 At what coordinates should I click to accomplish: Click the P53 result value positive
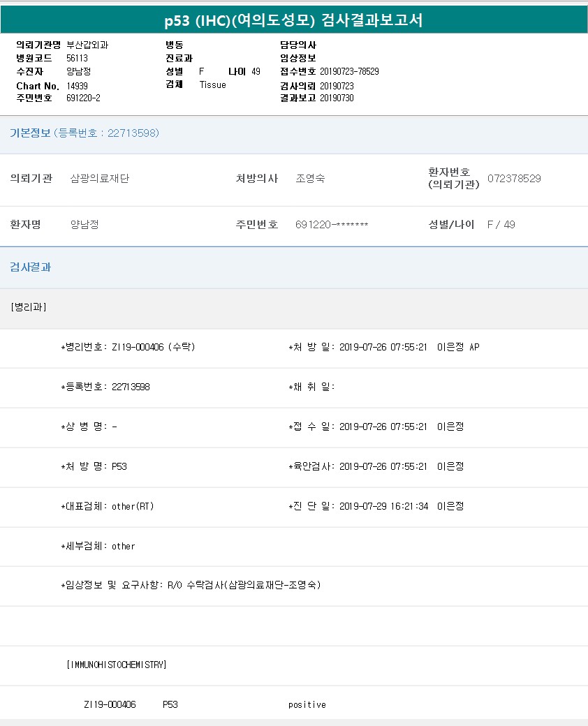click(x=307, y=704)
